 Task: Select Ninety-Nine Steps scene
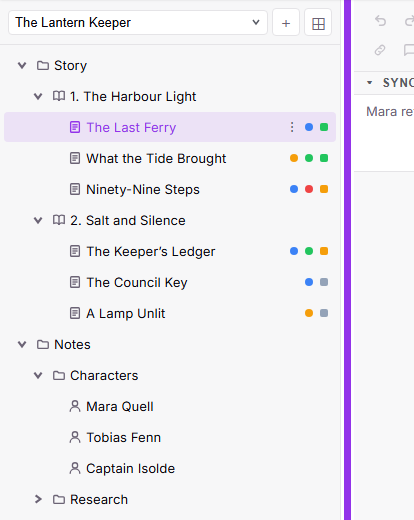(170, 189)
